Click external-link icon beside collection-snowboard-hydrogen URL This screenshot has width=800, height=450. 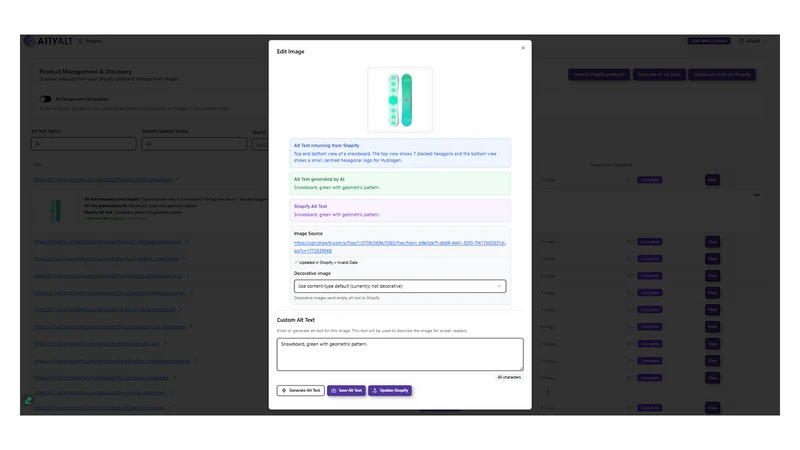click(195, 361)
